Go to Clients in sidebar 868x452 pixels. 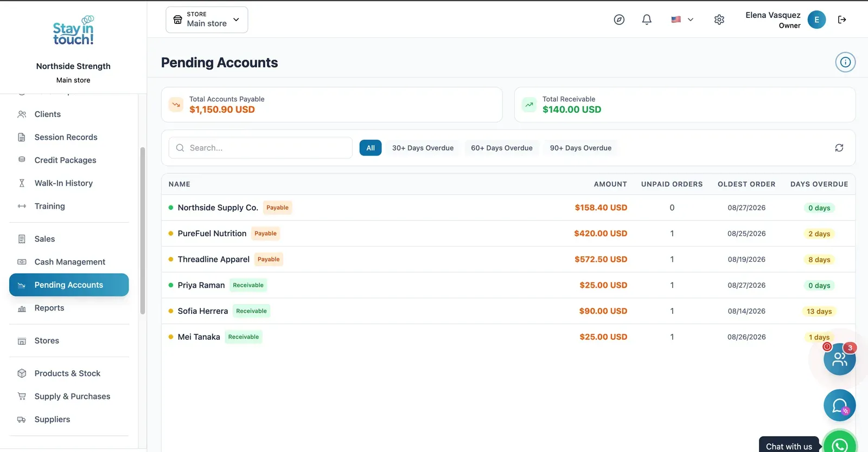pyautogui.click(x=69, y=114)
